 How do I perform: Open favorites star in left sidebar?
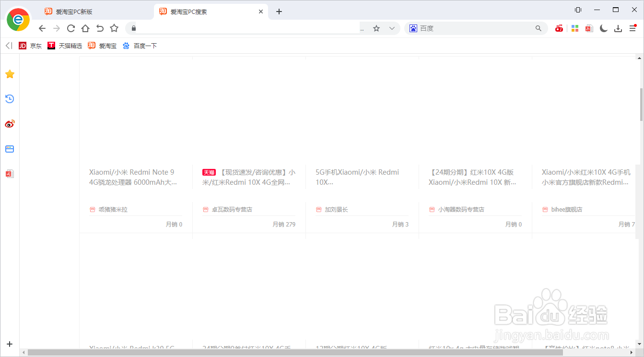[10, 74]
